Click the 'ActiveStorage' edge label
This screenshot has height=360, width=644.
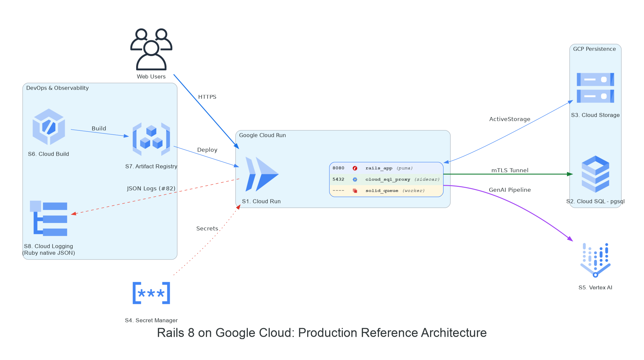coord(510,119)
